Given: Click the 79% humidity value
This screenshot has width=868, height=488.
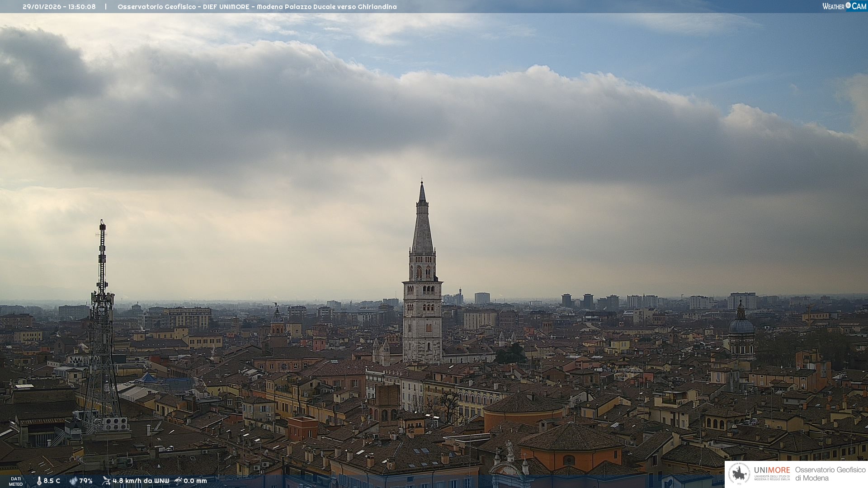Looking at the screenshot, I should pyautogui.click(x=86, y=481).
